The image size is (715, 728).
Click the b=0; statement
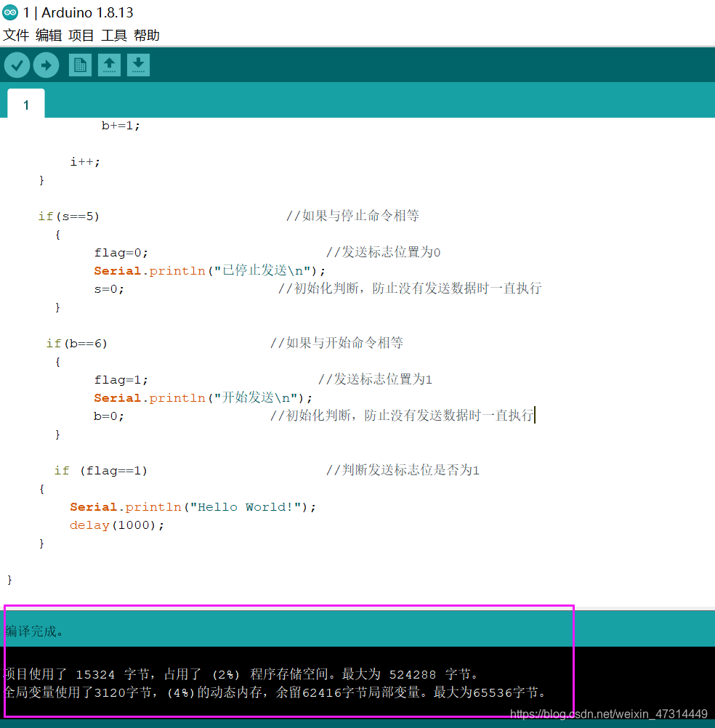tap(109, 416)
